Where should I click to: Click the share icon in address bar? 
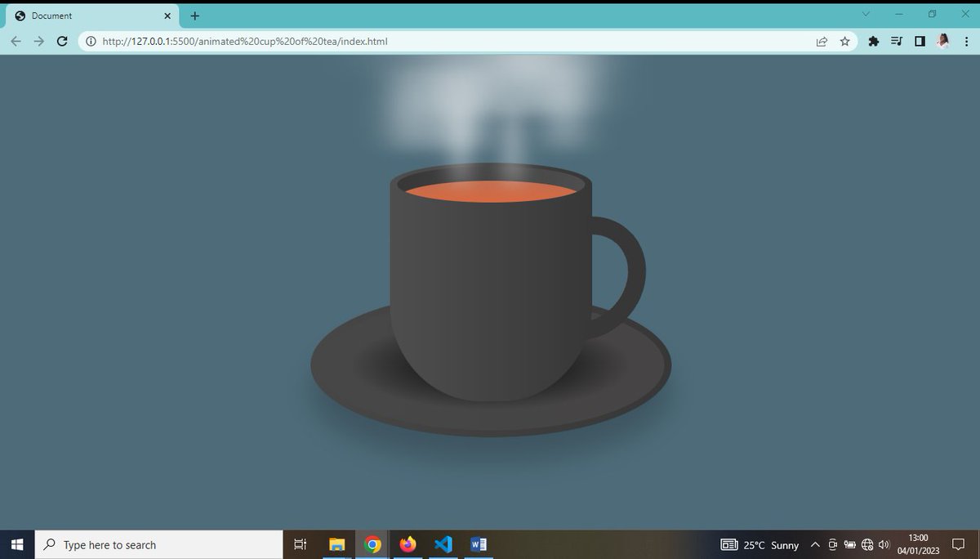coord(822,41)
